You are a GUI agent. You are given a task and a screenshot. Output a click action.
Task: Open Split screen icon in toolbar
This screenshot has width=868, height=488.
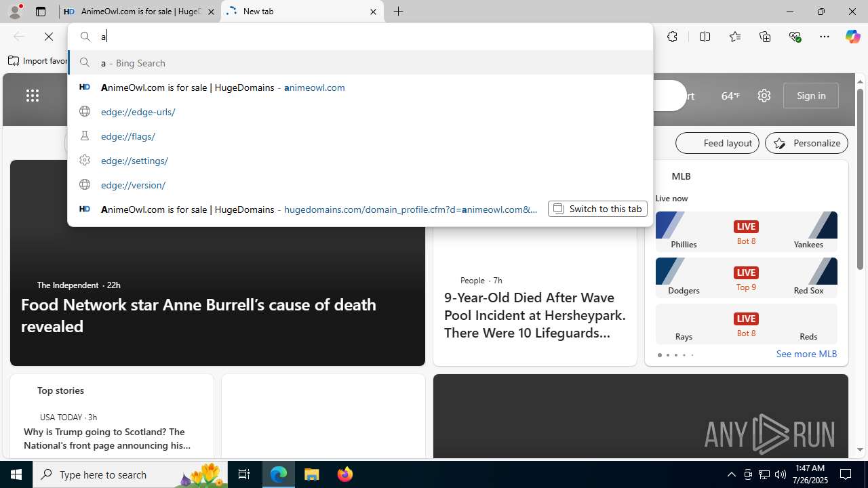tap(705, 37)
